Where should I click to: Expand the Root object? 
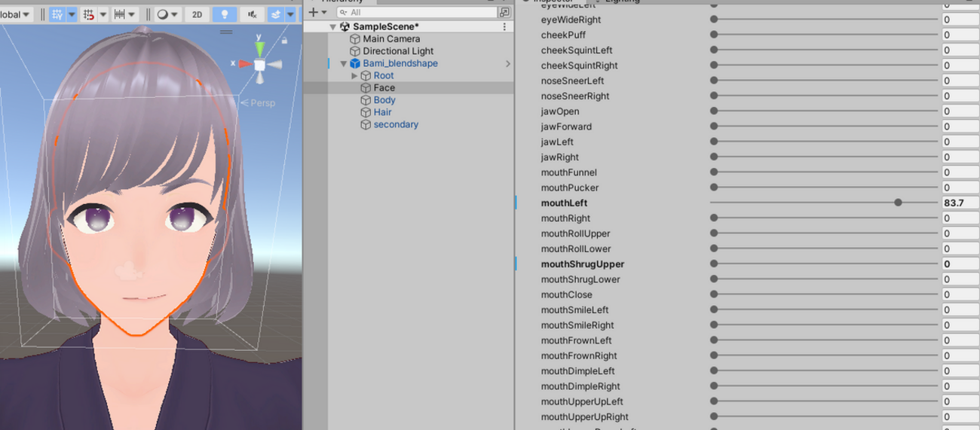click(354, 76)
